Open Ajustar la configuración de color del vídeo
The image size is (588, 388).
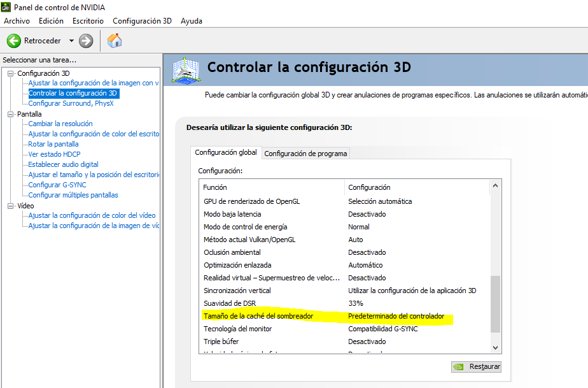[92, 215]
